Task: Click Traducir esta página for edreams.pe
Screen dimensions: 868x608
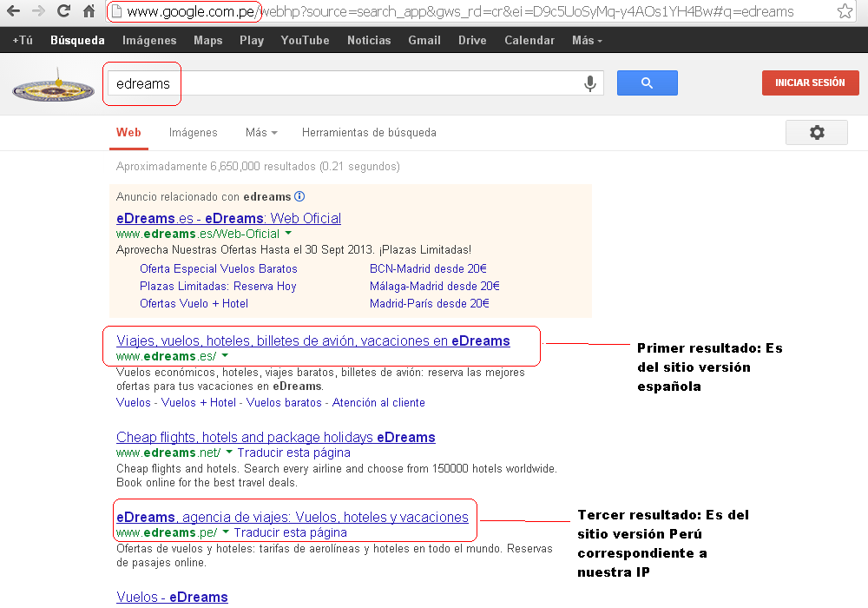Action: [291, 532]
